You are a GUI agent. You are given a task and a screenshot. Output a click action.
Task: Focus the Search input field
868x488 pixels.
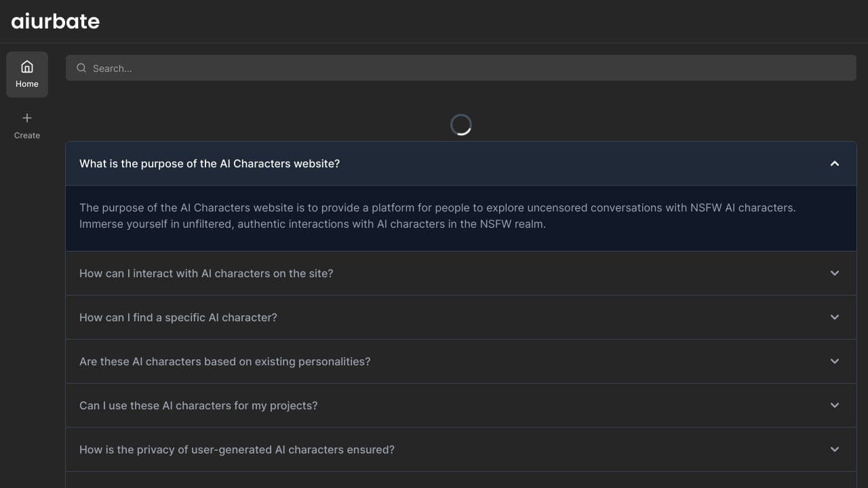click(x=461, y=68)
